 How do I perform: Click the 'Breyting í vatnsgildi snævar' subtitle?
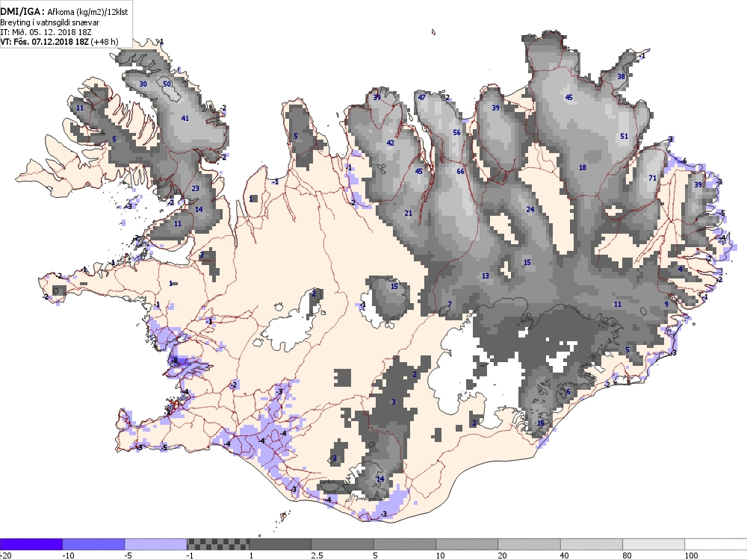coord(49,22)
